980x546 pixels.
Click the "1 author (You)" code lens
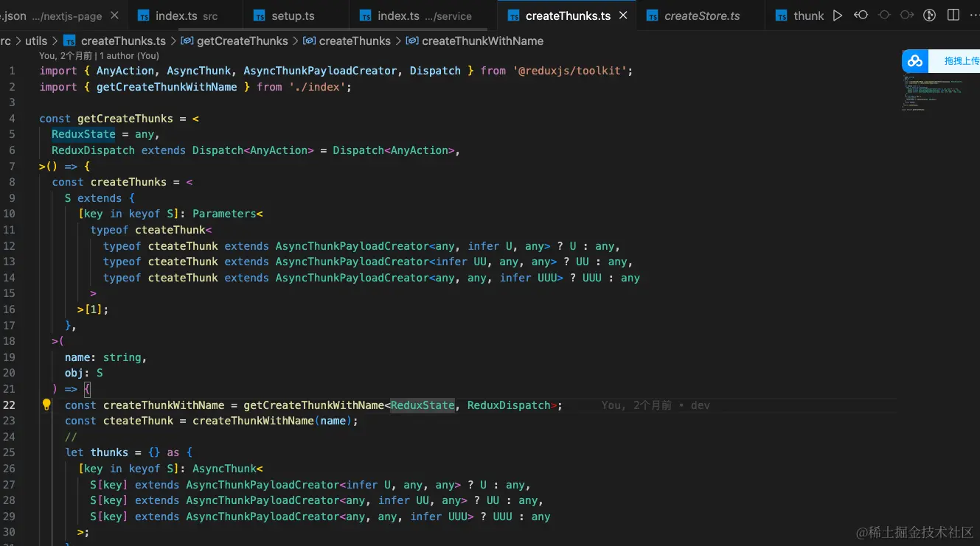coord(129,55)
